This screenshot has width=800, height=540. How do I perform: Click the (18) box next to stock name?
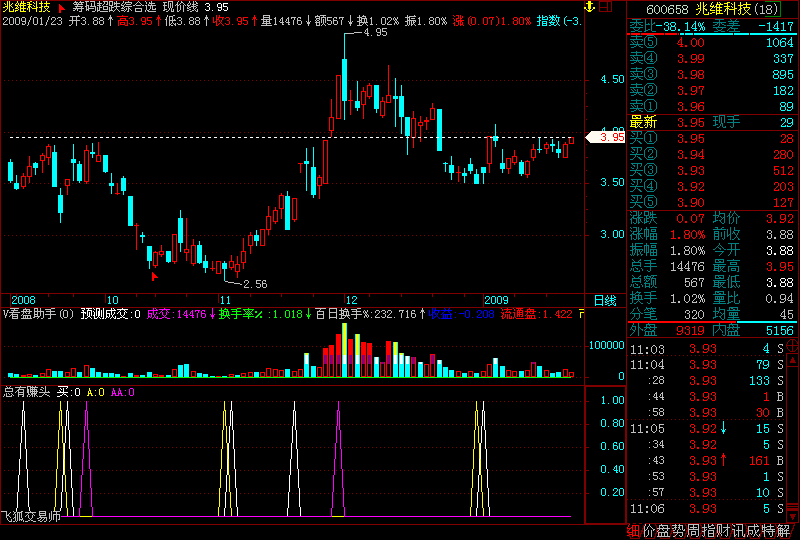coord(766,9)
